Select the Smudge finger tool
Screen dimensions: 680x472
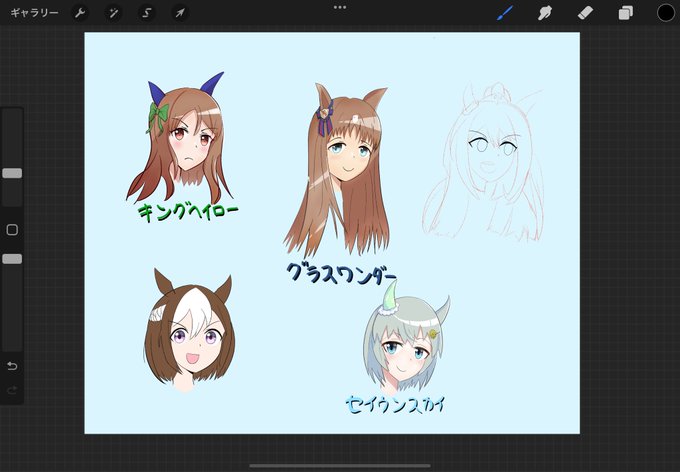click(x=545, y=13)
